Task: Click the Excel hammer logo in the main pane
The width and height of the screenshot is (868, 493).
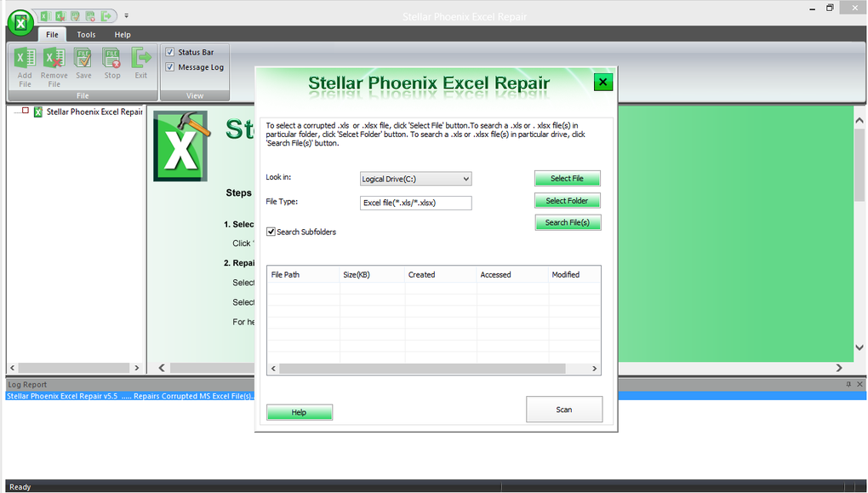Action: coord(181,145)
